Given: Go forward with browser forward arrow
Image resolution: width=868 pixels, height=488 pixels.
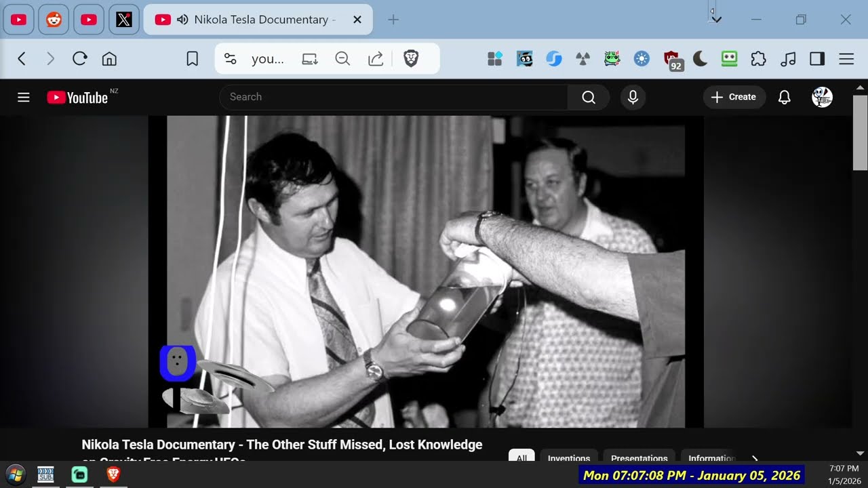Looking at the screenshot, I should tap(50, 59).
